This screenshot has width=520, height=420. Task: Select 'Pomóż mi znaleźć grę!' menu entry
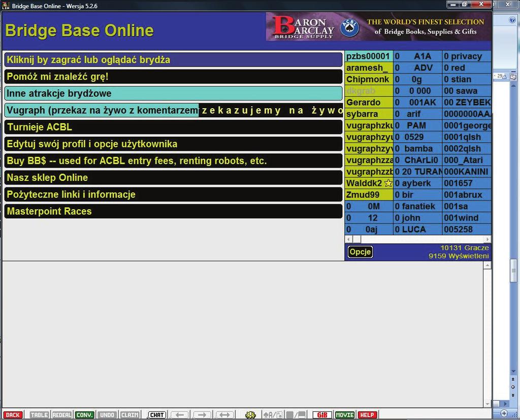(174, 77)
